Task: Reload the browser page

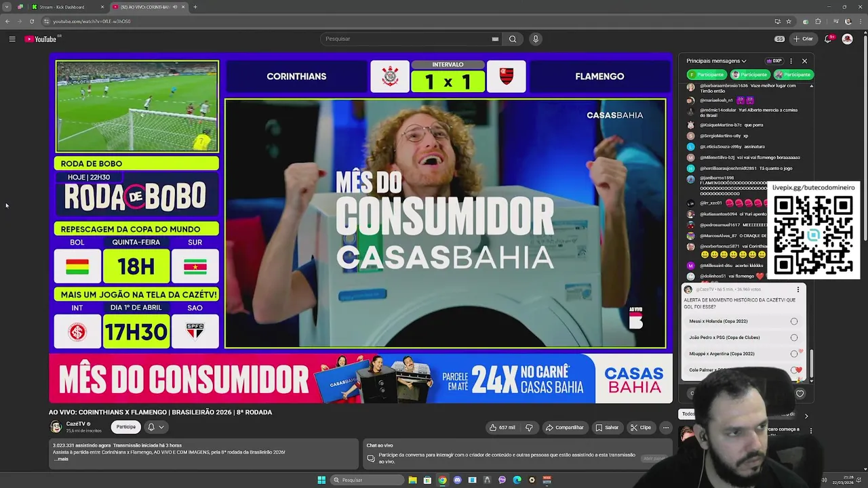Action: pyautogui.click(x=32, y=21)
